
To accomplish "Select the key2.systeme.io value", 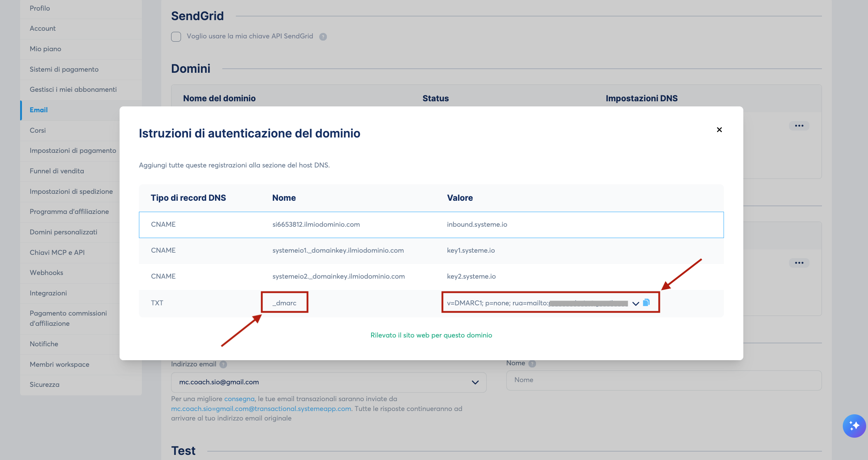I will click(471, 276).
